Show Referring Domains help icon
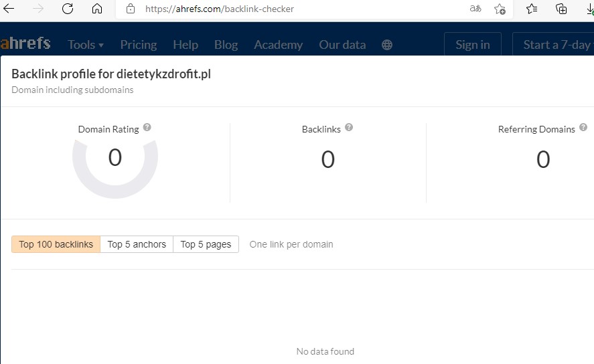This screenshot has height=364, width=594. point(583,128)
